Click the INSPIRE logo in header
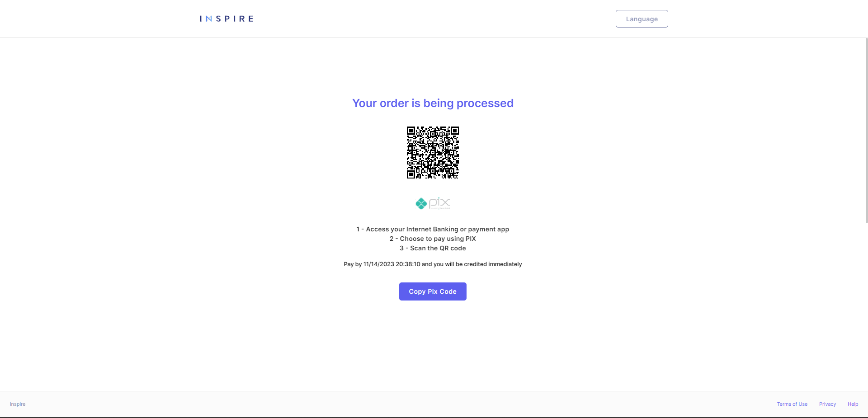Screen dimensions: 868x418 (x=226, y=19)
